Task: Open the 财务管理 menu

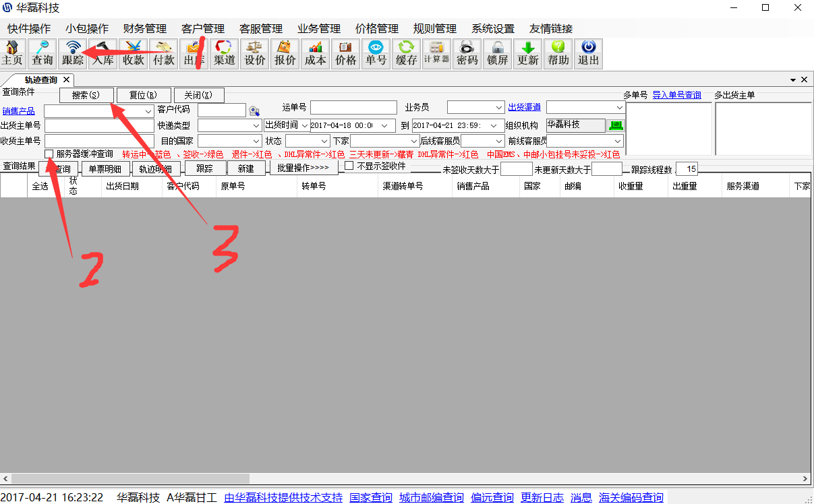Action: [144, 29]
